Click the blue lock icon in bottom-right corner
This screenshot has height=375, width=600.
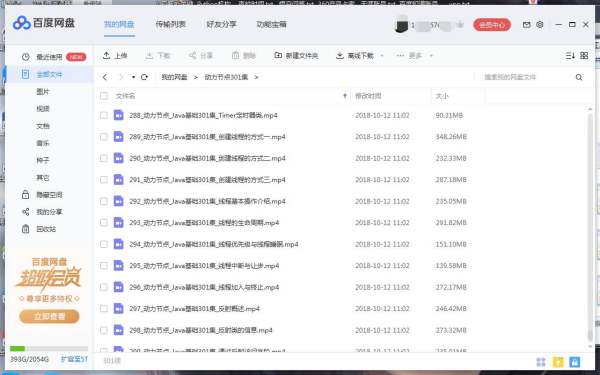[574, 362]
